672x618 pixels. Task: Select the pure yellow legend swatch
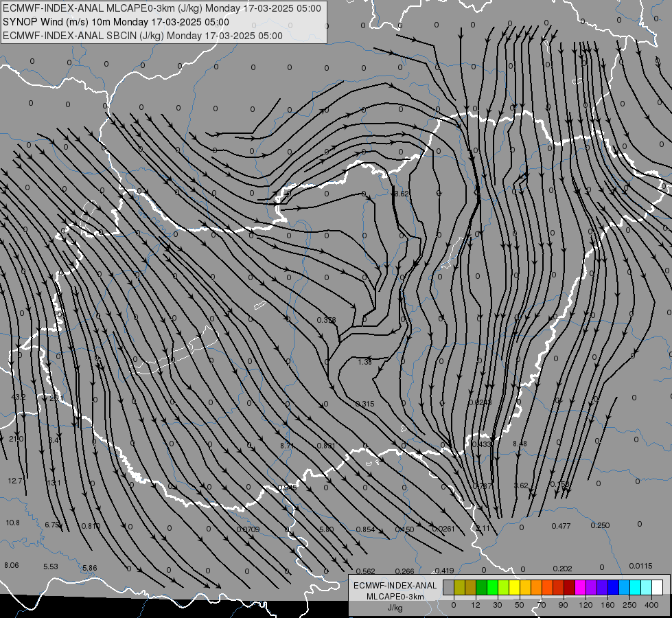[x=515, y=587]
